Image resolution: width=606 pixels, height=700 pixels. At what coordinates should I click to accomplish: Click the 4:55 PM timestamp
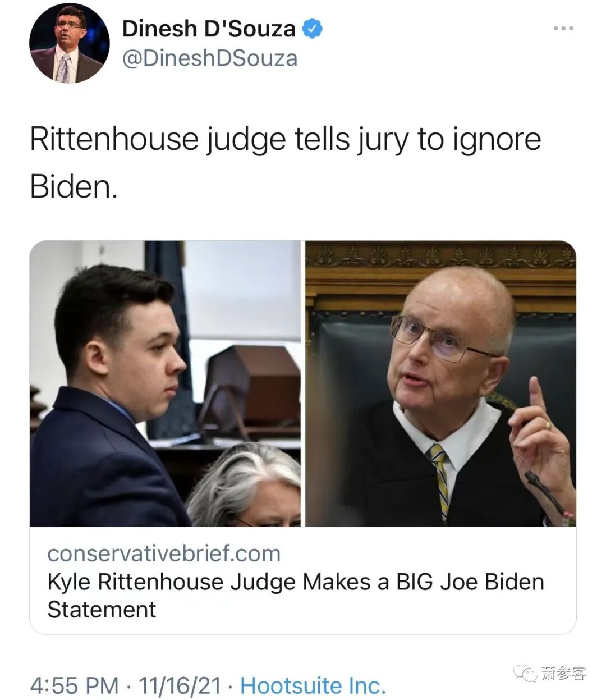(74, 685)
